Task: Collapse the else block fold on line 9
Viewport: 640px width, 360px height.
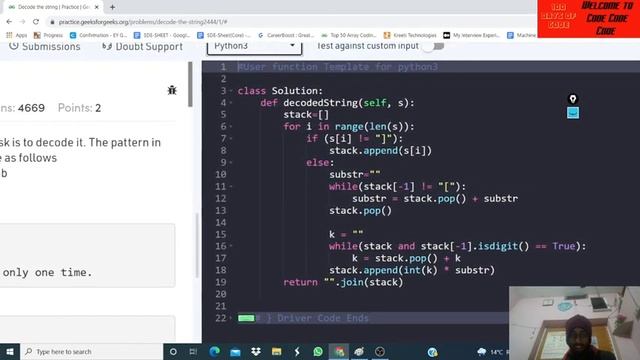Action: click(231, 162)
